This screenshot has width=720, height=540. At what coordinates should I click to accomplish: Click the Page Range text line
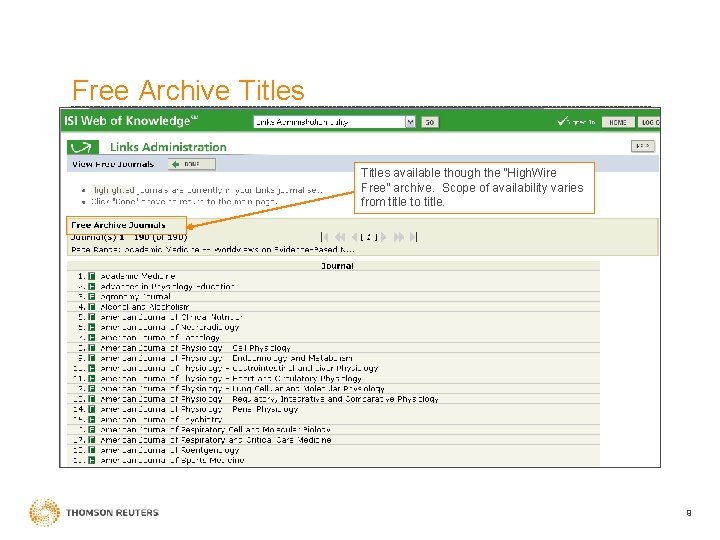213,249
